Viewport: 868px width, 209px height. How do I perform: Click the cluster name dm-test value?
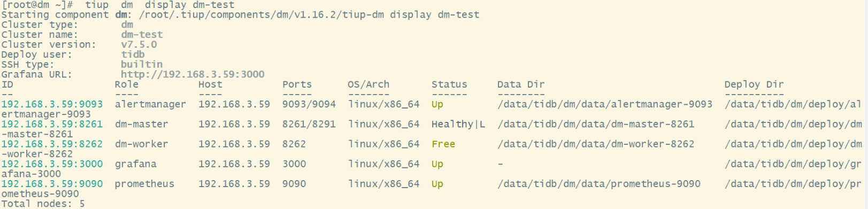coord(142,35)
